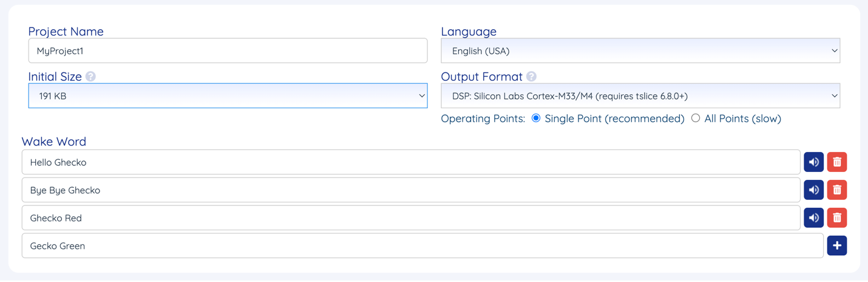868x282 pixels.
Task: Select Single Point operating point
Action: coord(536,119)
